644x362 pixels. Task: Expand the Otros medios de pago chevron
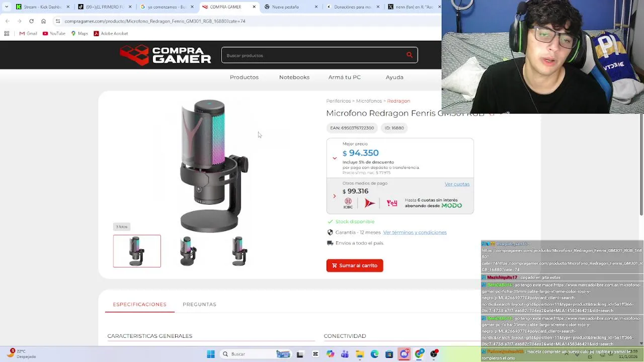click(x=335, y=196)
